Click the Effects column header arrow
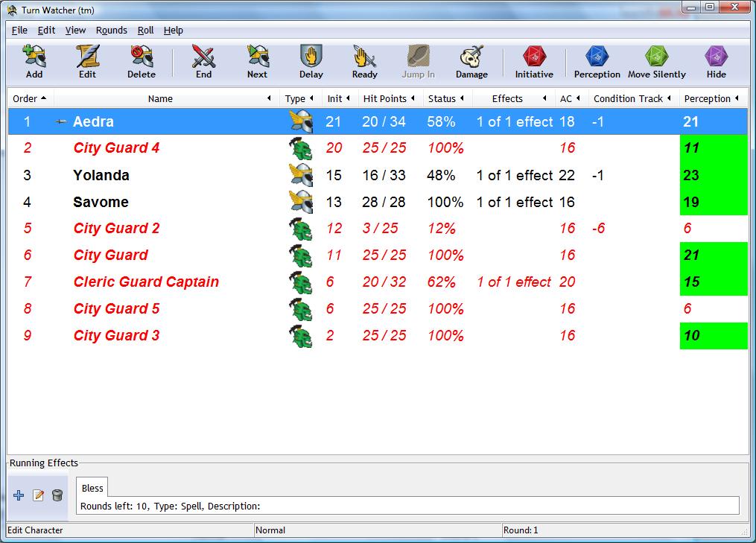Image resolution: width=756 pixels, height=543 pixels. pyautogui.click(x=544, y=98)
